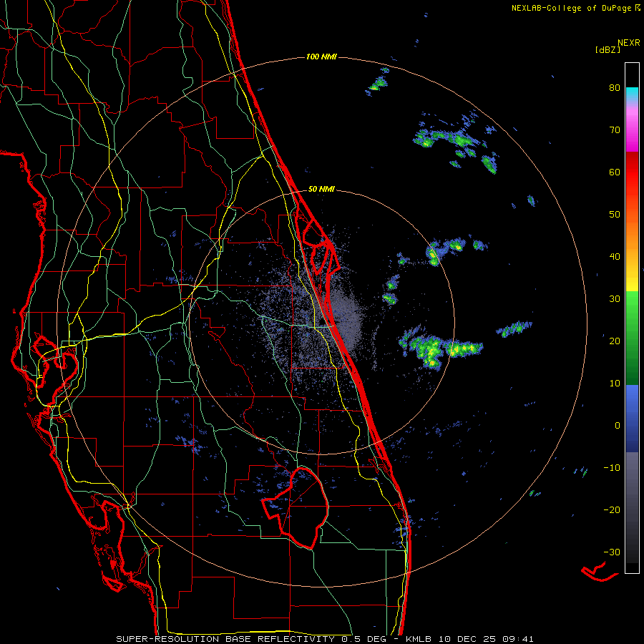The width and height of the screenshot is (644, 644).
Task: Click the -10 dBZ scale value
Action: coord(612,468)
